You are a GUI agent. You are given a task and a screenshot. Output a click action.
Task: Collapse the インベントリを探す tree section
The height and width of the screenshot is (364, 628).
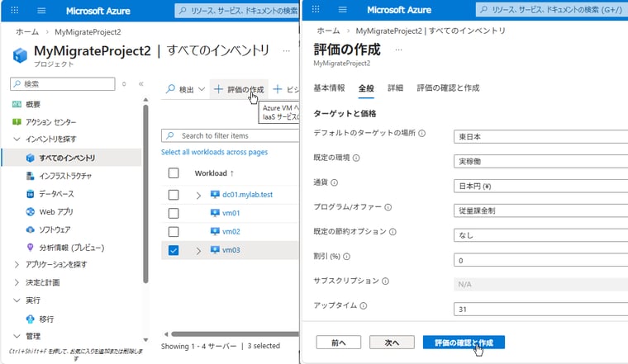pos(17,139)
